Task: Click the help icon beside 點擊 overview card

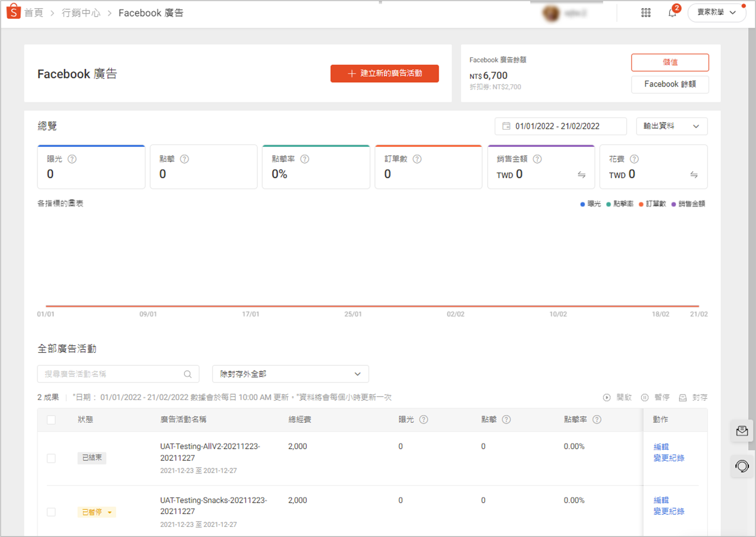Action: [x=184, y=159]
